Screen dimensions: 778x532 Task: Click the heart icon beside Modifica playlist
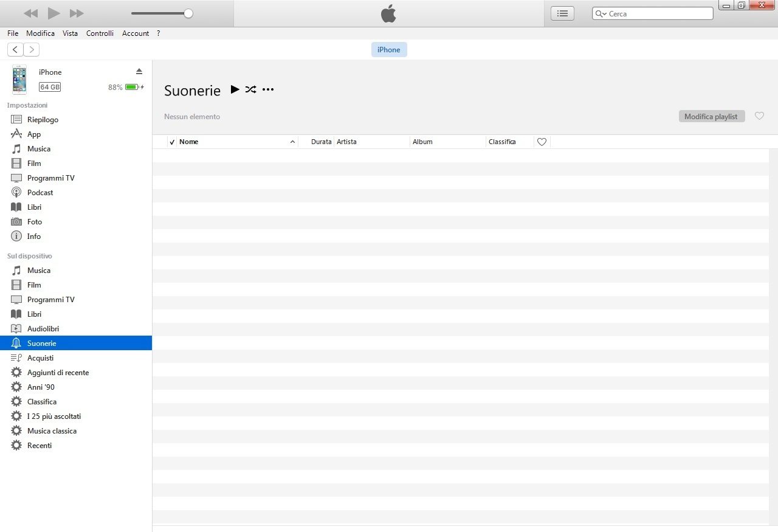coord(759,116)
